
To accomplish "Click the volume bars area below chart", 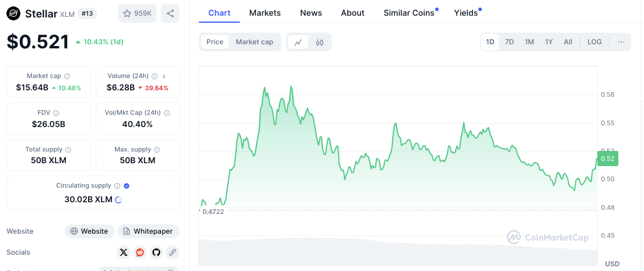I will click(398, 252).
